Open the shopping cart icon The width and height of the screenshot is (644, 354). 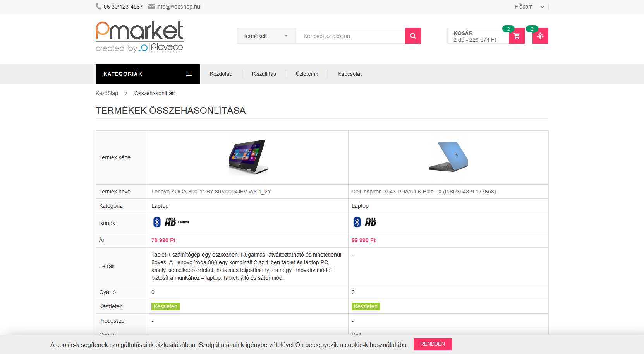click(x=517, y=36)
